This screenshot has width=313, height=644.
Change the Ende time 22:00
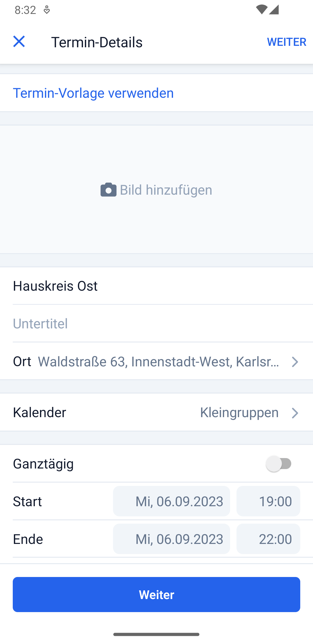pos(268,539)
